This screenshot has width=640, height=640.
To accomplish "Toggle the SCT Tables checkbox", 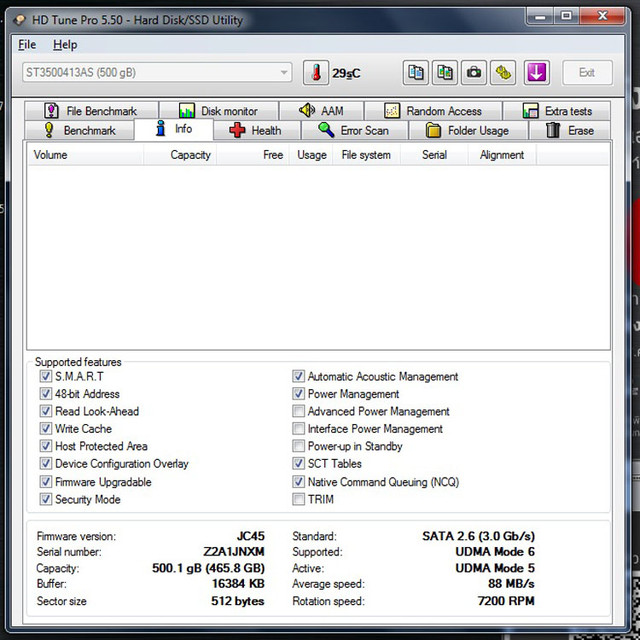I will point(298,463).
